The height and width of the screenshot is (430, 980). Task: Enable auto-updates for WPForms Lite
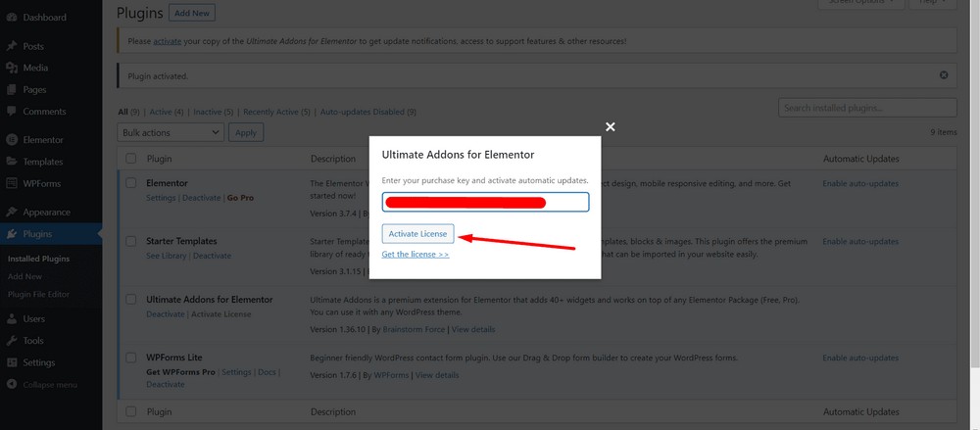860,358
